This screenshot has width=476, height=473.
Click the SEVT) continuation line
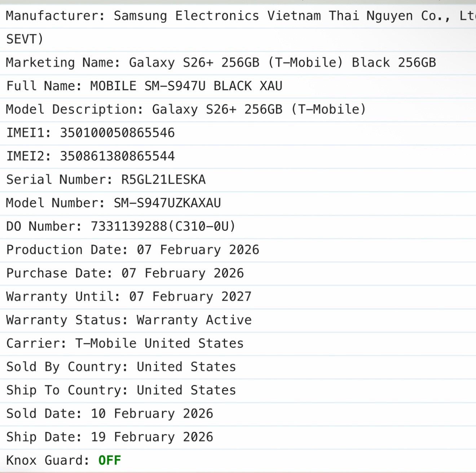[238, 39]
